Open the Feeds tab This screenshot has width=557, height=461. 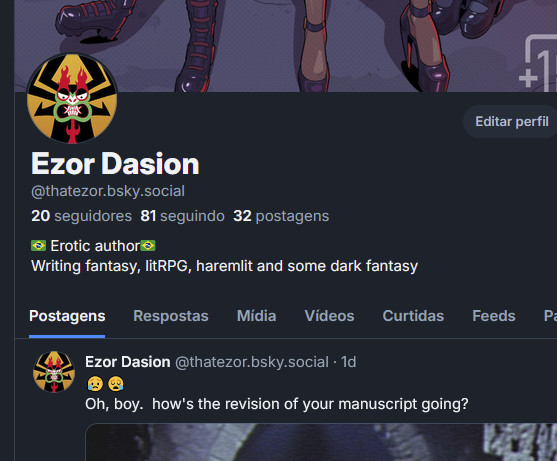point(494,316)
